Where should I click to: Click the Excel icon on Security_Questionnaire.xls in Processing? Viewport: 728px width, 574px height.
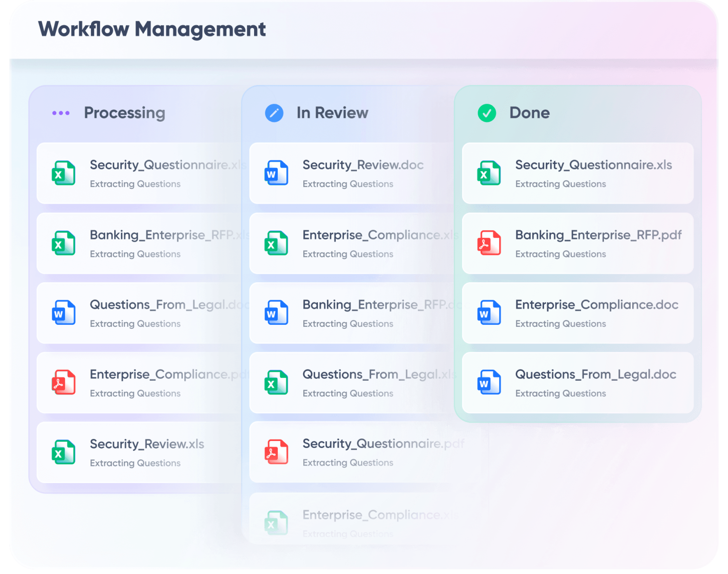click(x=64, y=173)
